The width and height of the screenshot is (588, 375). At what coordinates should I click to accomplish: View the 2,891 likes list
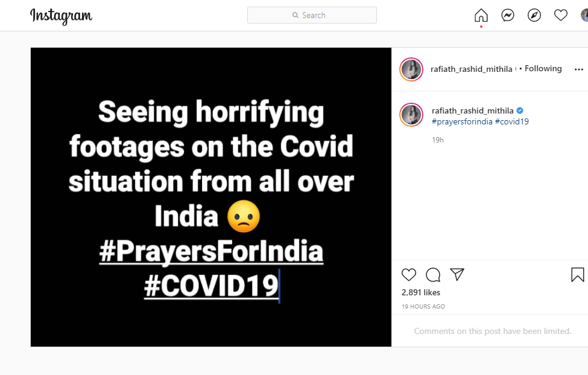tap(421, 293)
